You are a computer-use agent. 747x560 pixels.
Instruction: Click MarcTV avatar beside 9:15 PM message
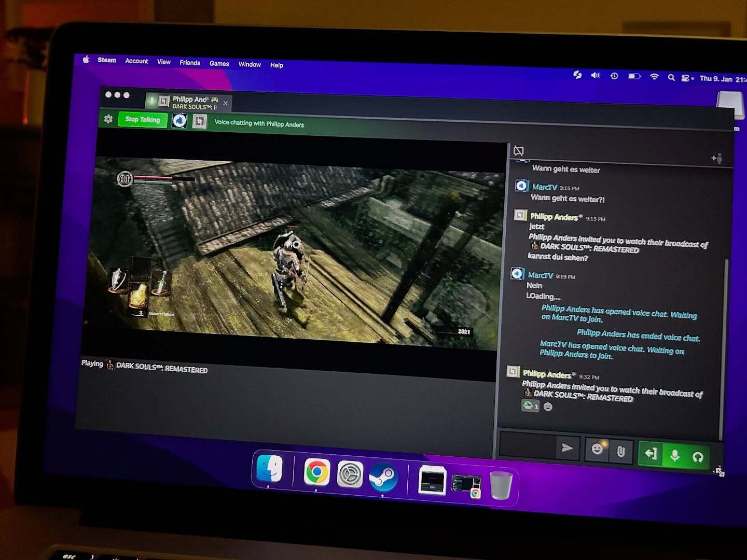point(521,186)
